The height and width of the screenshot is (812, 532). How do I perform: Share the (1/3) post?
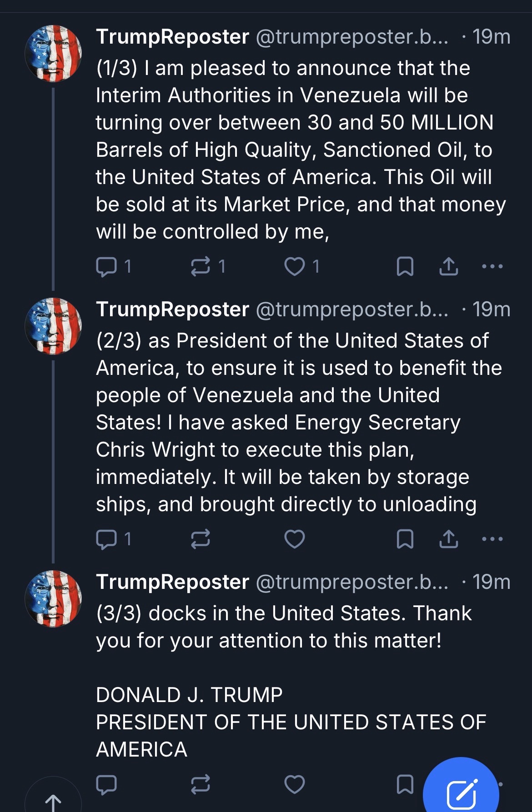click(448, 266)
